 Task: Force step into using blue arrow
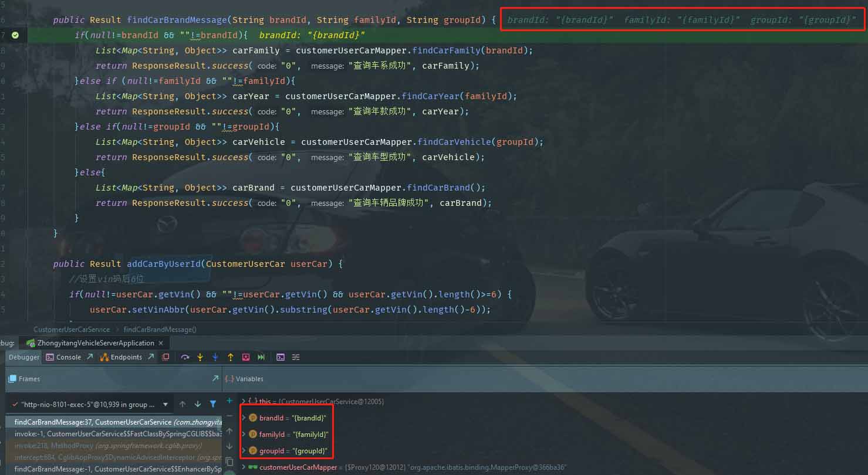215,357
